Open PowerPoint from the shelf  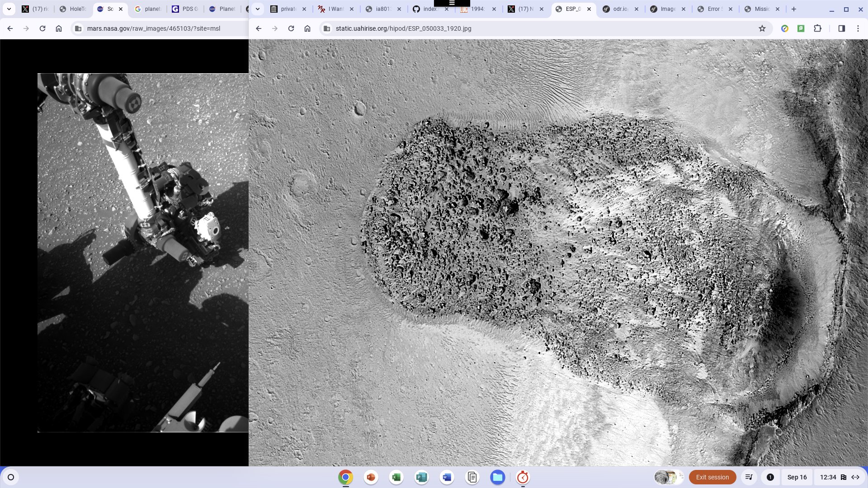371,477
